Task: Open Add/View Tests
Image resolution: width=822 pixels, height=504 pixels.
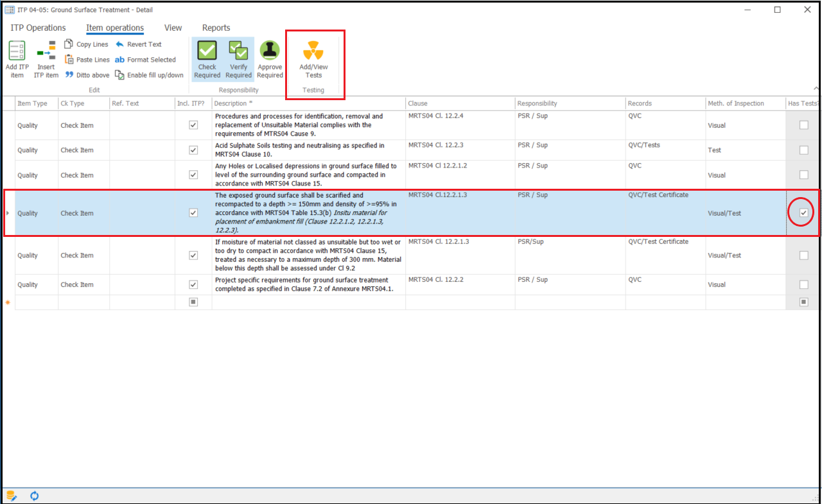Action: 313,59
